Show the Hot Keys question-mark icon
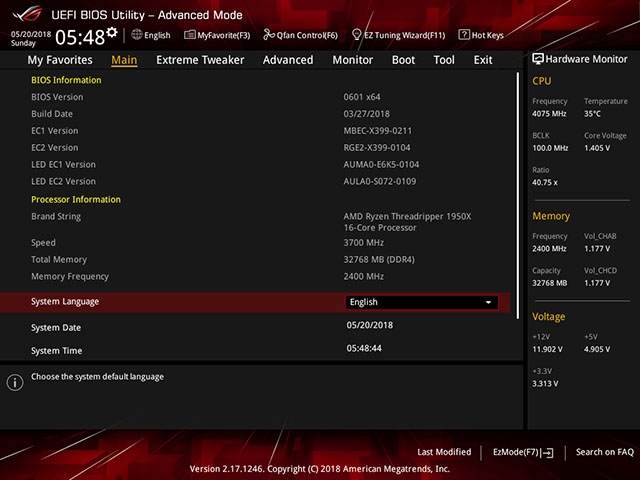The image size is (640, 480). coord(464,35)
